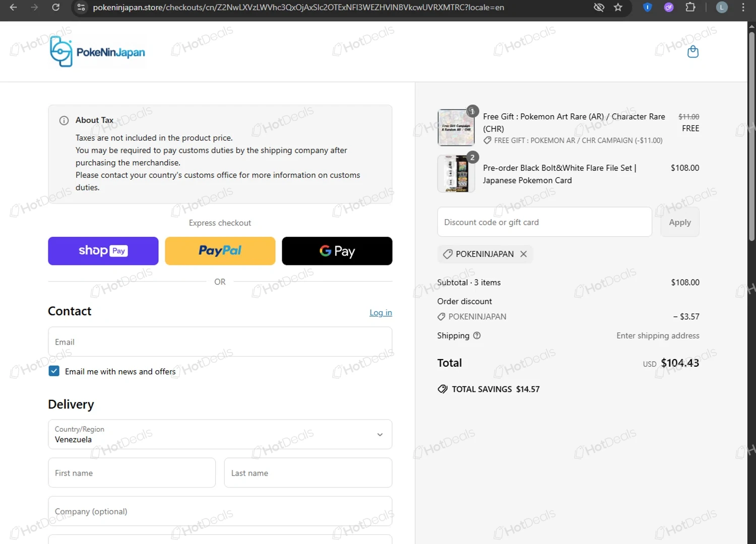756x544 pixels.
Task: Click the order discount amount '− $3.57'
Action: pos(686,317)
